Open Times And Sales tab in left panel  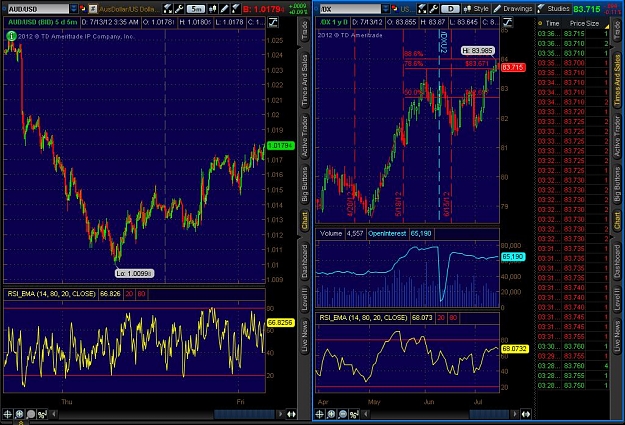point(305,80)
